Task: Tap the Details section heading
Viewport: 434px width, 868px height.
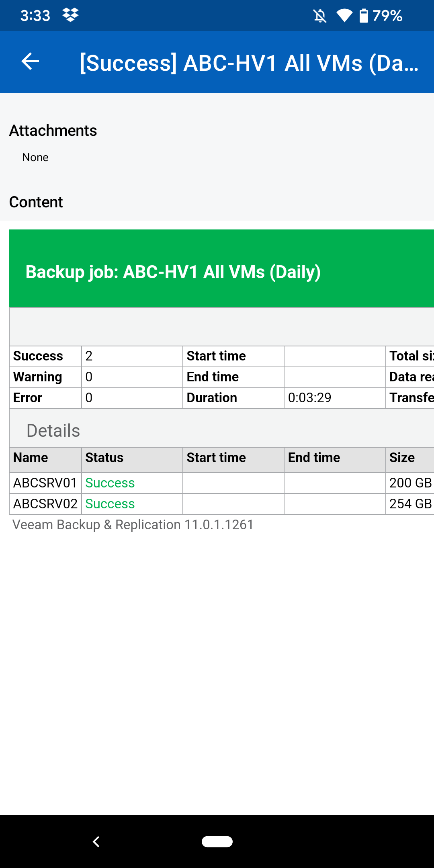Action: tap(53, 430)
